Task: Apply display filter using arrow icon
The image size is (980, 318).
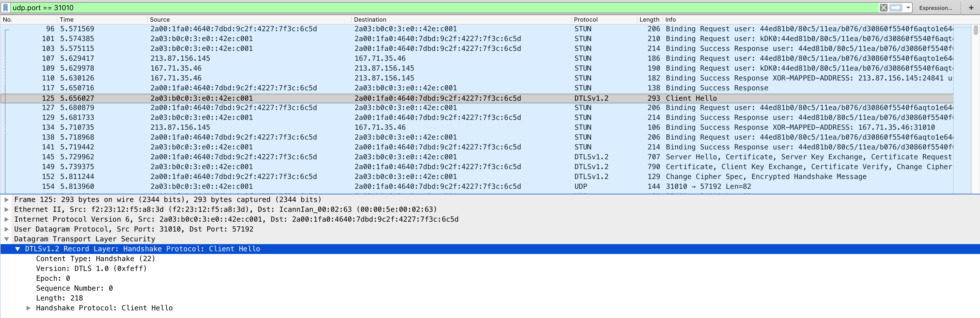Action: tap(895, 8)
